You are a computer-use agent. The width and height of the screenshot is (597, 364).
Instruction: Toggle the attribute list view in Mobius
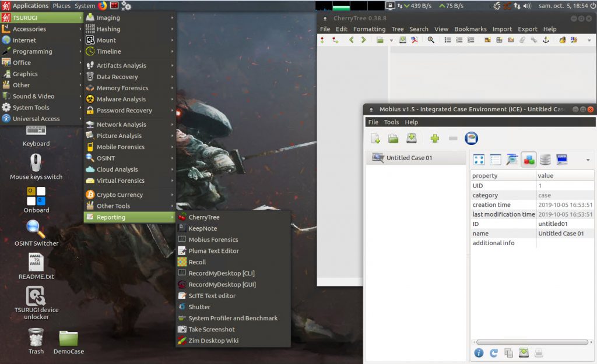click(496, 158)
